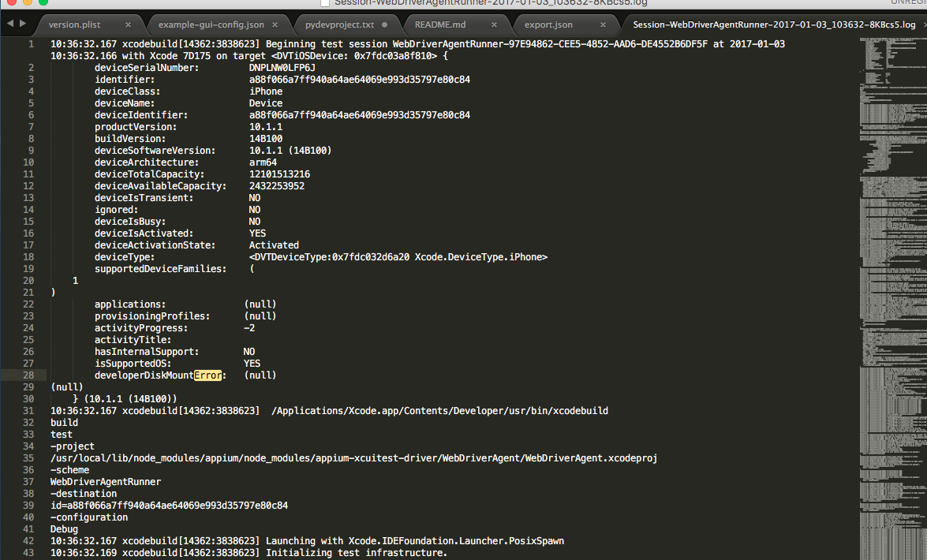Click the "deviceType:" label
The image size is (927, 560).
pos(124,257)
